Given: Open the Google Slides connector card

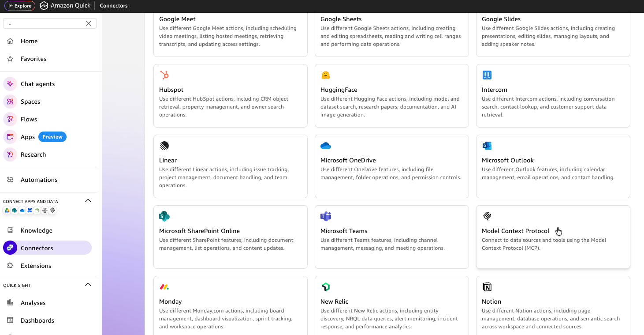Looking at the screenshot, I should (x=553, y=35).
